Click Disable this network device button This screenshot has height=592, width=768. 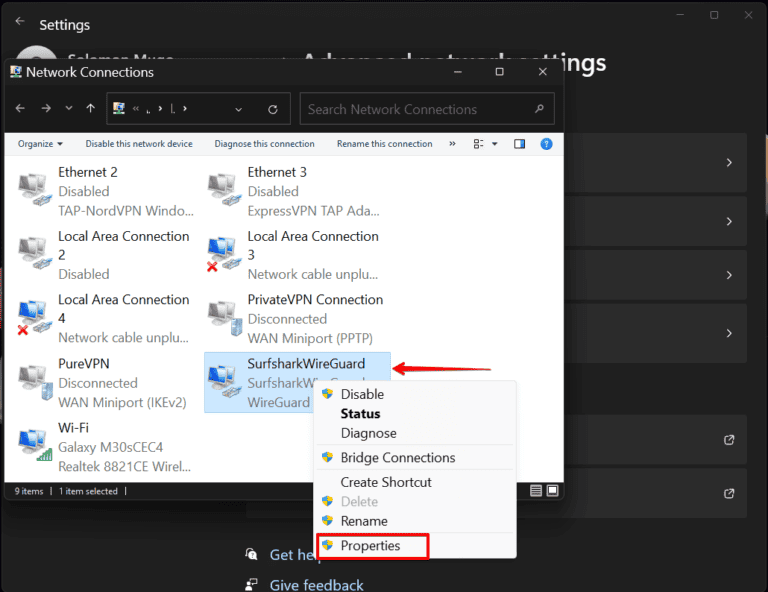(x=139, y=144)
